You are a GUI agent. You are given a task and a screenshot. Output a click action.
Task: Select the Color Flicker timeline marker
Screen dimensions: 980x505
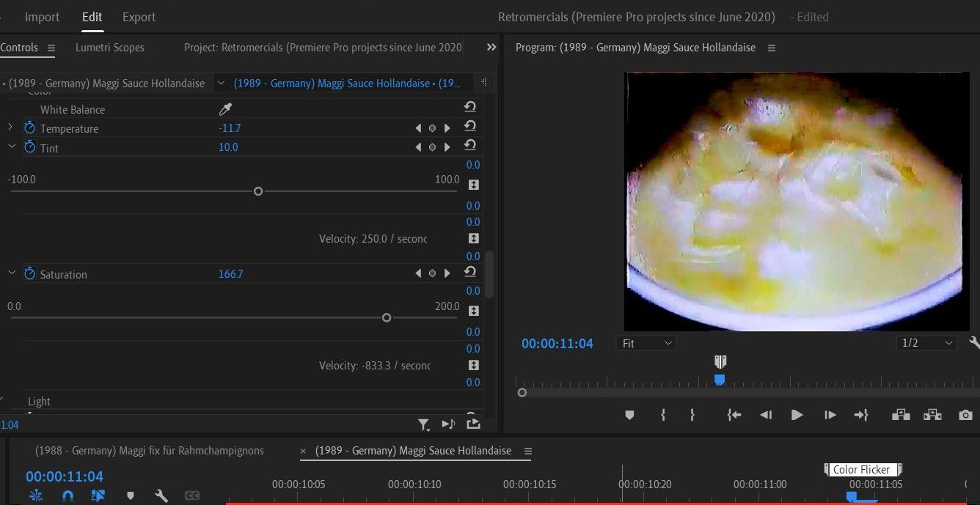(x=863, y=470)
